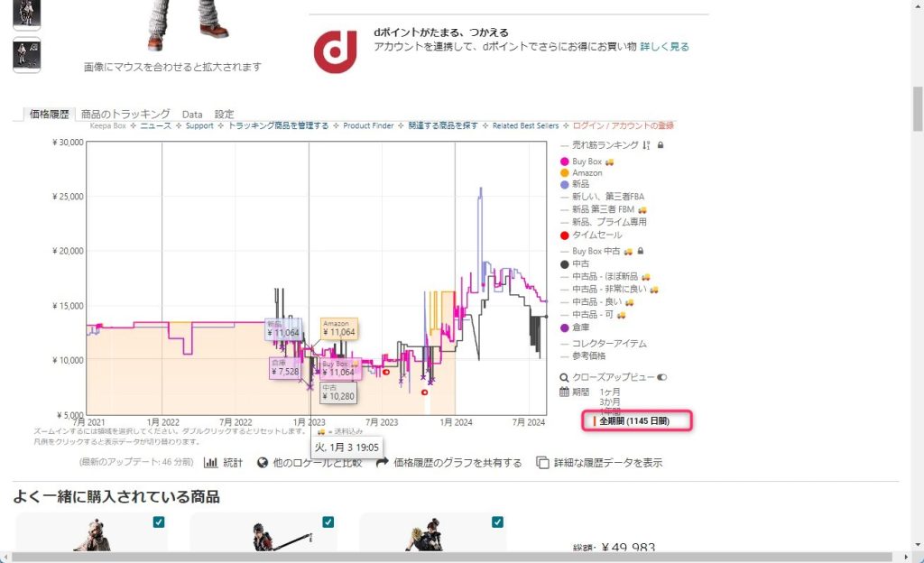Image resolution: width=924 pixels, height=563 pixels.
Task: Uncheck the first bundled product checkbox
Action: [x=159, y=521]
